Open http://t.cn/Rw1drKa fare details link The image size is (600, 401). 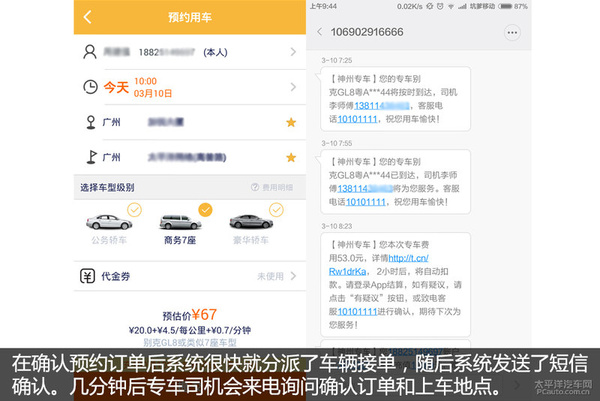click(378, 265)
